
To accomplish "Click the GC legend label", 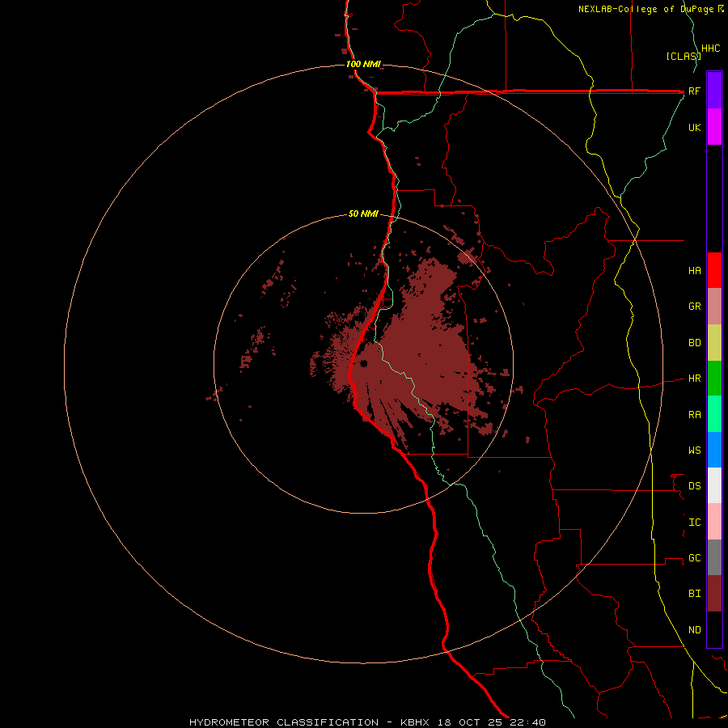I will point(694,558).
